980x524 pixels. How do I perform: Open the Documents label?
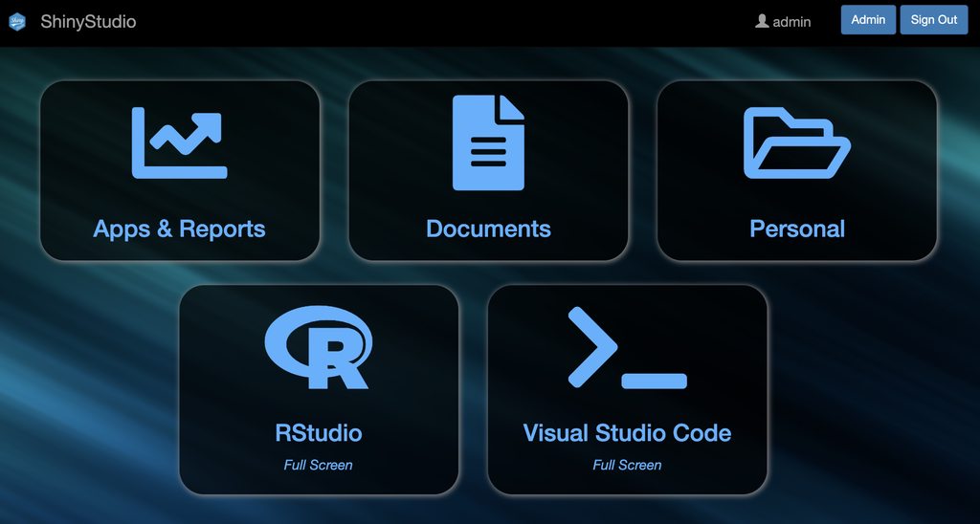[488, 229]
